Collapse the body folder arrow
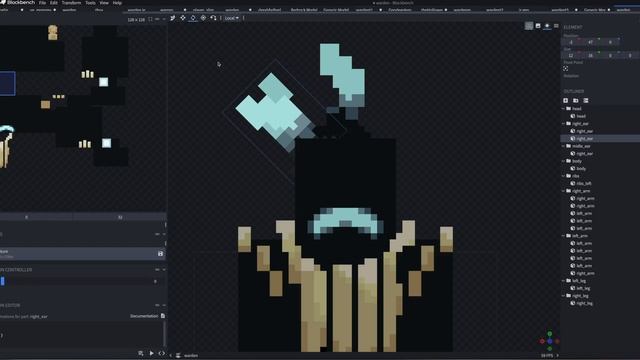 [564, 161]
